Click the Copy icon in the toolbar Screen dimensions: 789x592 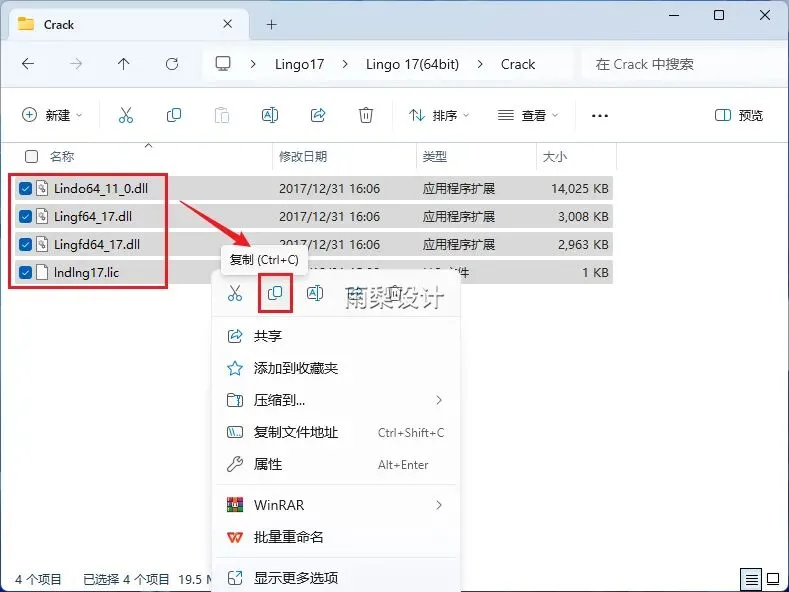coord(174,115)
